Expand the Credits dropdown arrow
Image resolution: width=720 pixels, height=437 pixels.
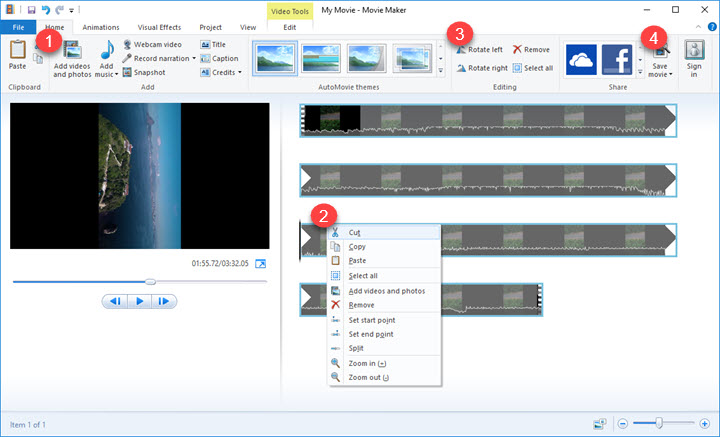point(239,72)
